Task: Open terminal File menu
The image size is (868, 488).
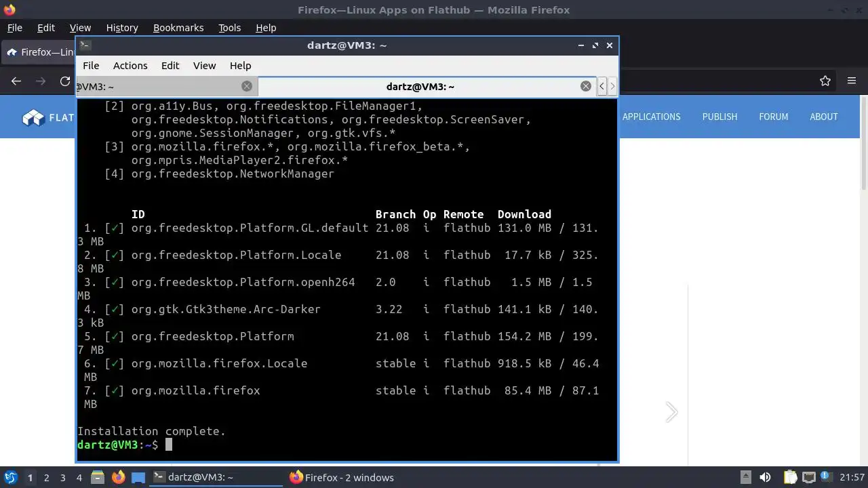Action: pos(91,66)
